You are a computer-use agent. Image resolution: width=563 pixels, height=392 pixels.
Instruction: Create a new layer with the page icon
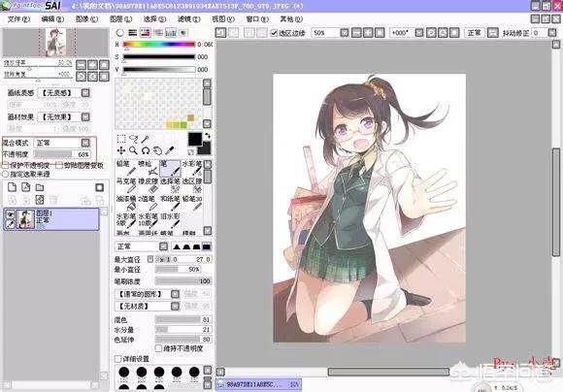point(13,187)
